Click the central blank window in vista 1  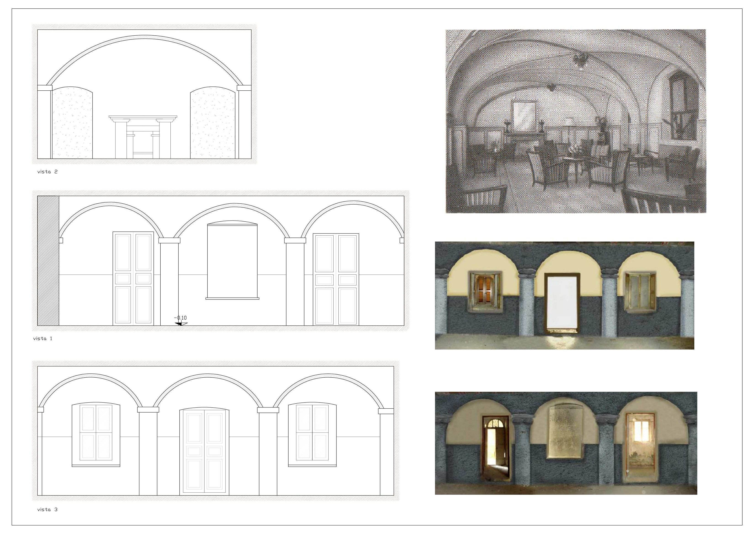click(x=232, y=260)
